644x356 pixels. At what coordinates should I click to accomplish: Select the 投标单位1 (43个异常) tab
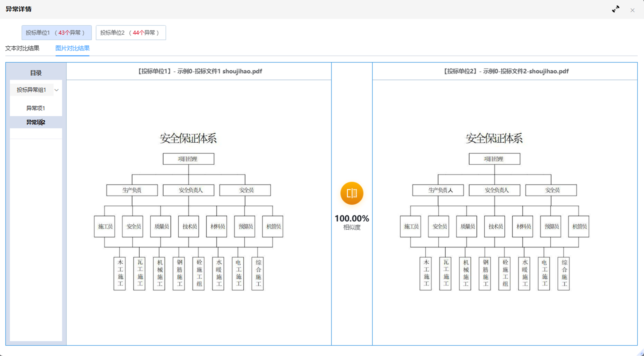(56, 33)
